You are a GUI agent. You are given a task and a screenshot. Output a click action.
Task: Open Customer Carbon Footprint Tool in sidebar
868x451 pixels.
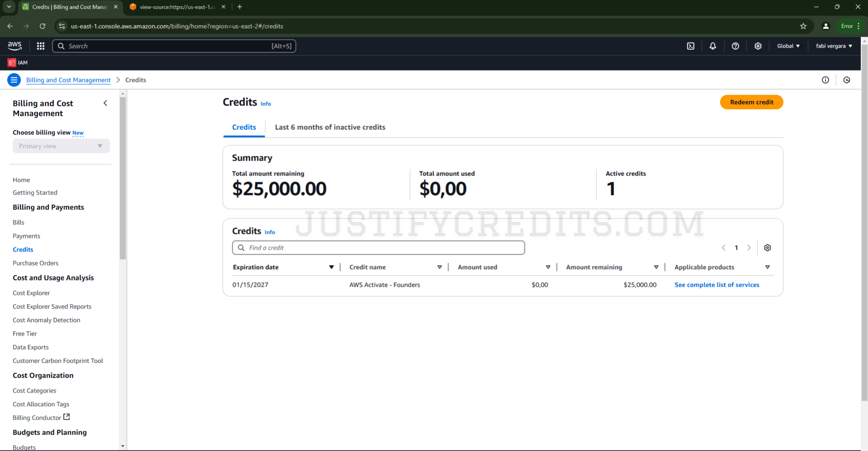tap(58, 361)
